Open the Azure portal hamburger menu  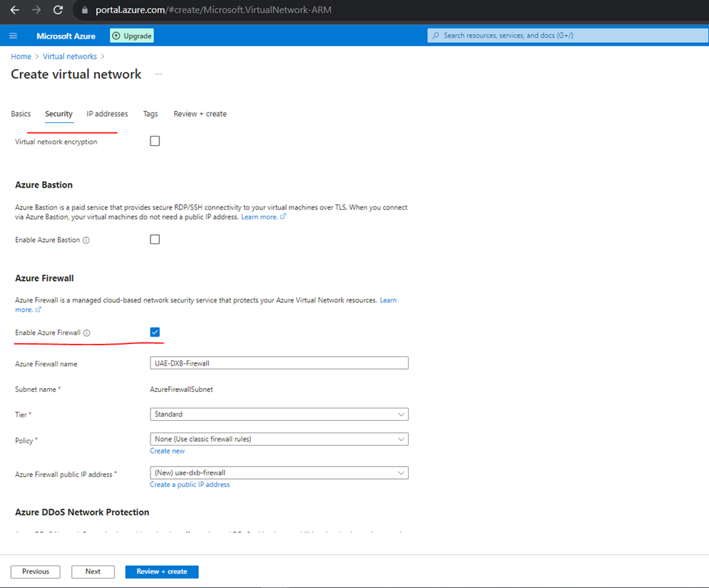pyautogui.click(x=13, y=36)
